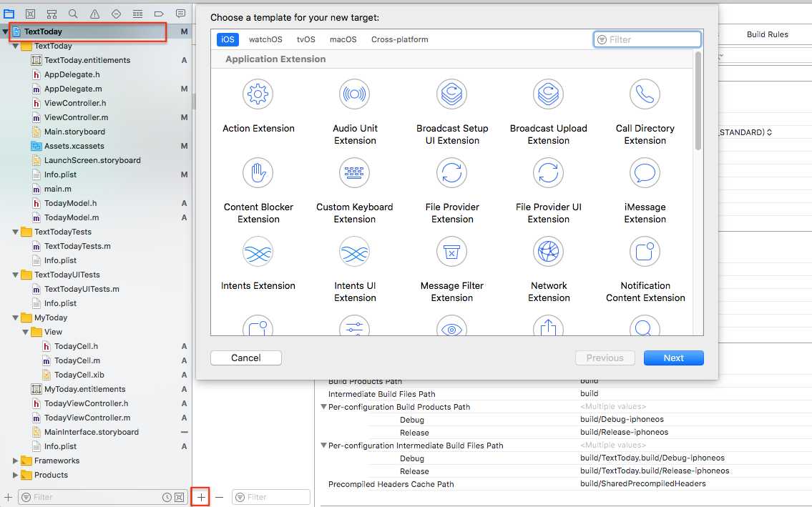Select the iMessage Extension template

645,191
